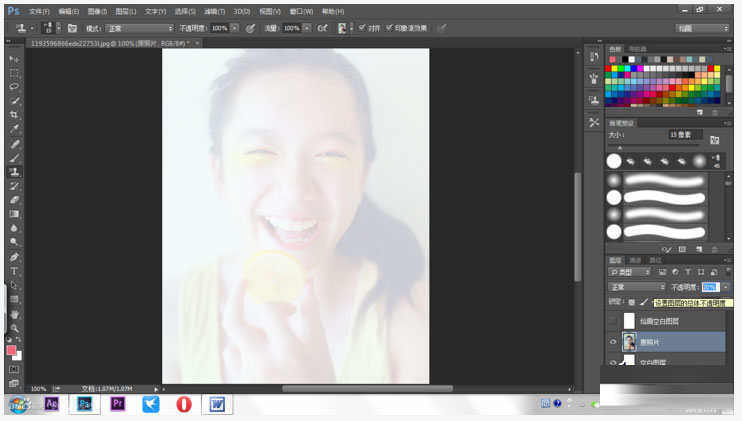
Task: Hide the 空白图层 layer eye icon
Action: tap(613, 362)
